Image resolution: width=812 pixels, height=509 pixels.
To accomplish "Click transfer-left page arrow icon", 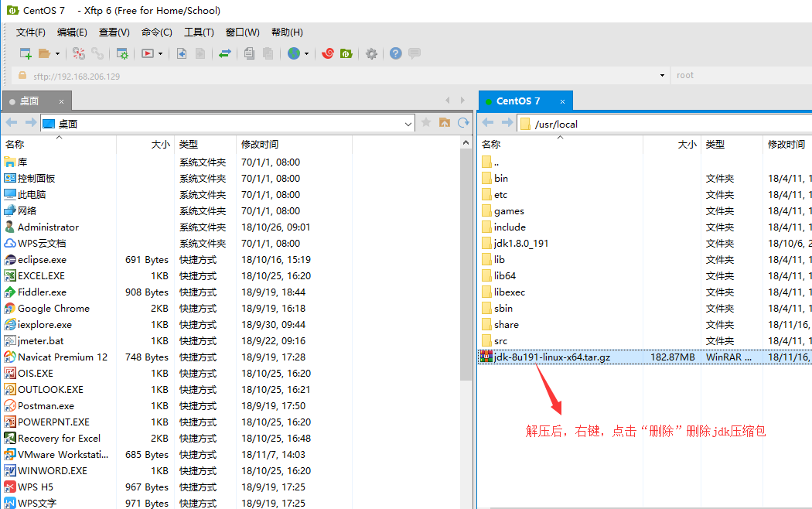I will [182, 53].
